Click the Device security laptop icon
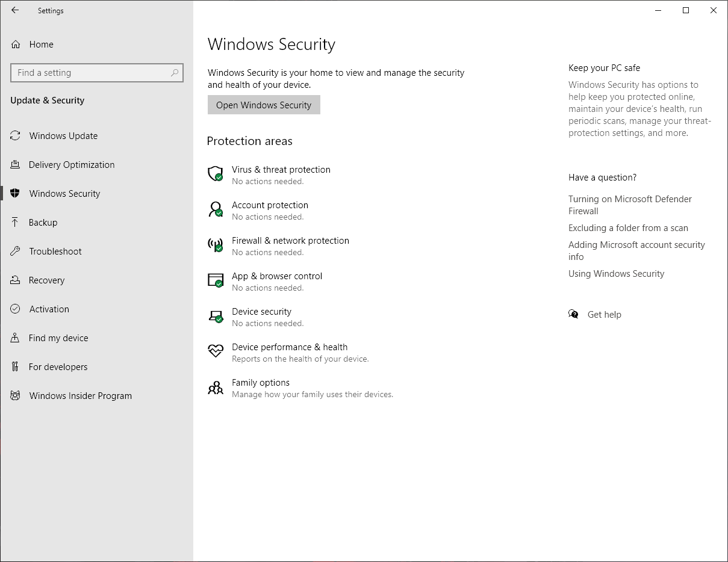728x562 pixels. point(216,317)
